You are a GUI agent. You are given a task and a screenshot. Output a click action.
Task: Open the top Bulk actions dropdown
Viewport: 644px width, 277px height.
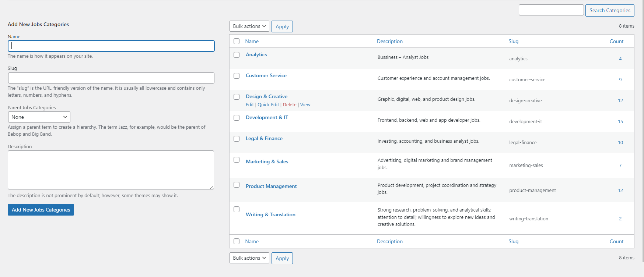coord(249,26)
